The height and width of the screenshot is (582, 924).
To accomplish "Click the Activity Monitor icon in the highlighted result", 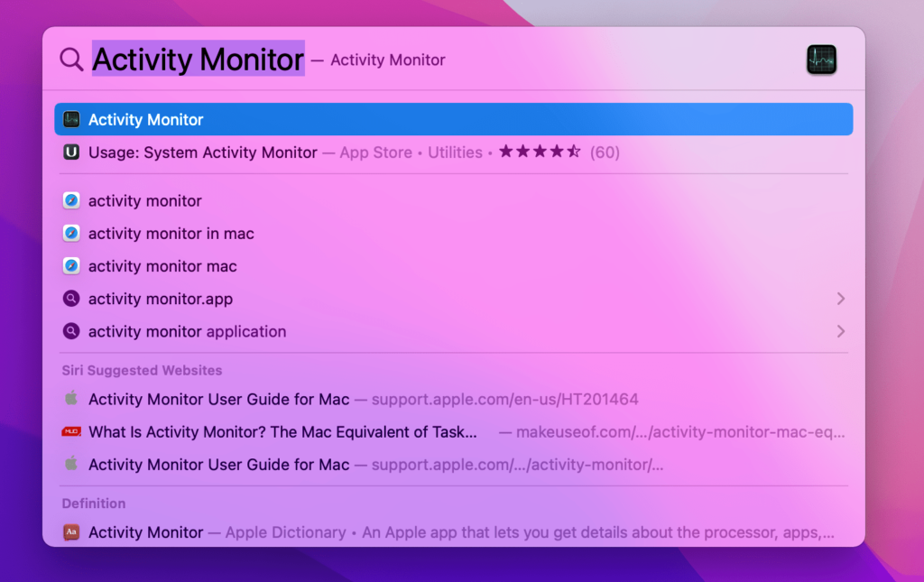I will tap(71, 119).
